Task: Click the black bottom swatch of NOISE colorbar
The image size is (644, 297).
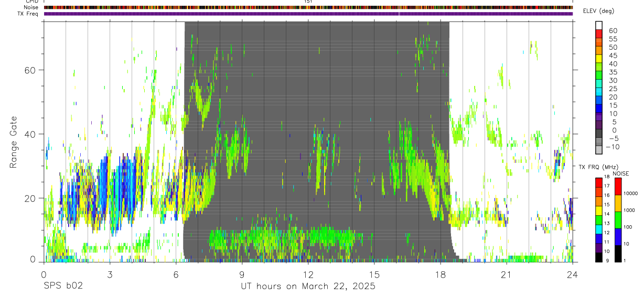Action: (x=618, y=254)
